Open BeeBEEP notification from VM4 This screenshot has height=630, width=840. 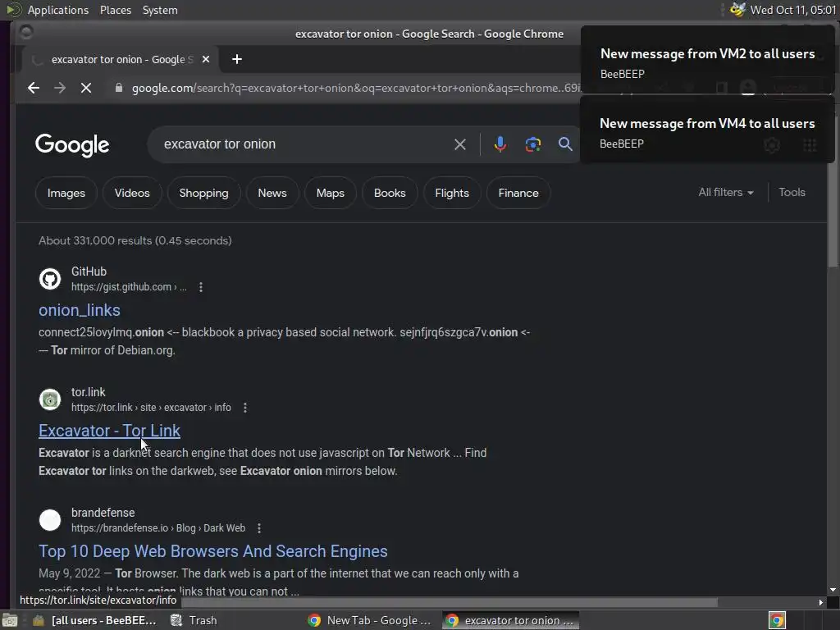point(707,130)
